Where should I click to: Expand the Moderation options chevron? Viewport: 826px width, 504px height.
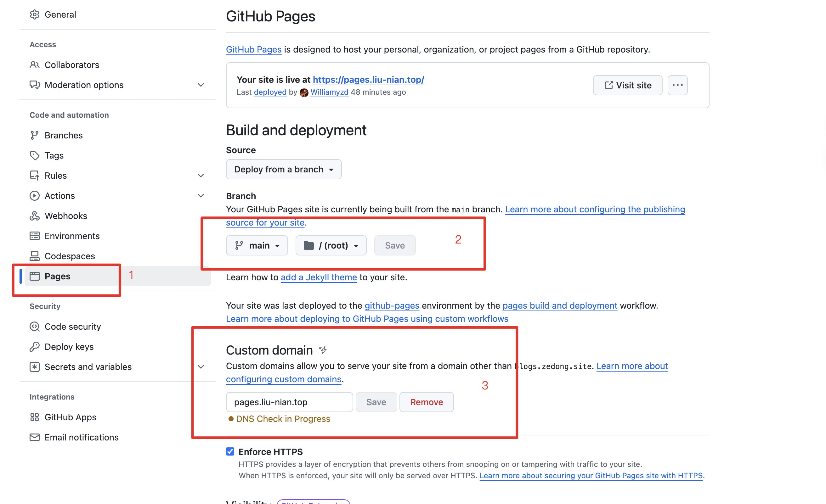[201, 85]
